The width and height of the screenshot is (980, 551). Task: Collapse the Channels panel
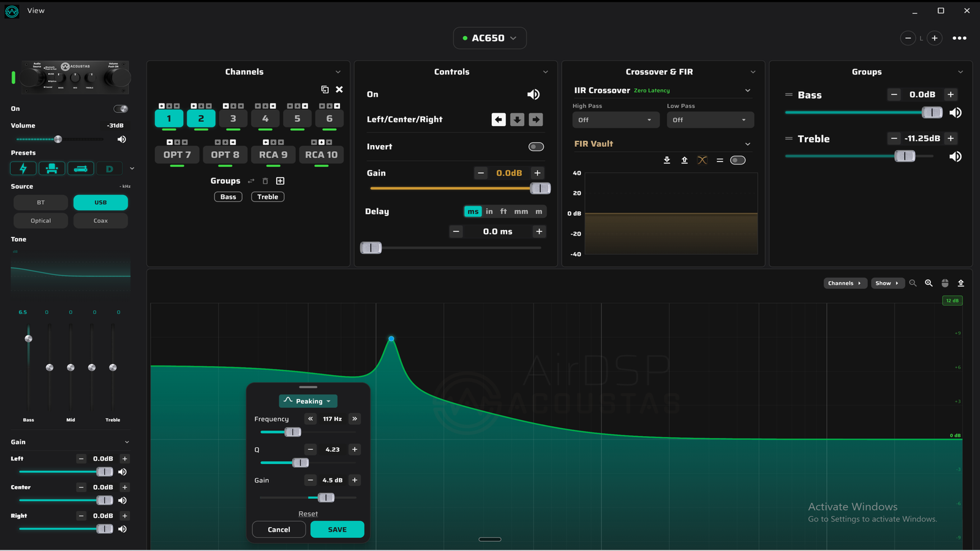coord(338,72)
